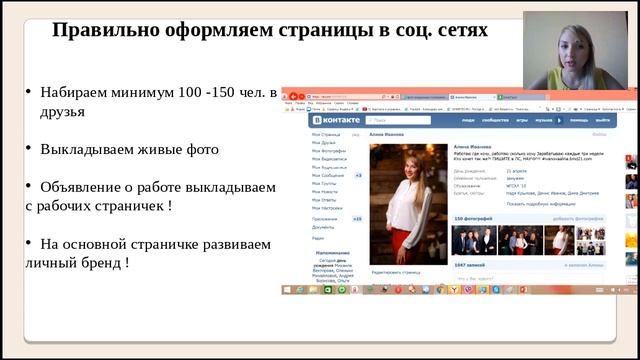Open File Explorer folder icon in taskbar
This screenshot has height=360, width=640.
(313, 289)
